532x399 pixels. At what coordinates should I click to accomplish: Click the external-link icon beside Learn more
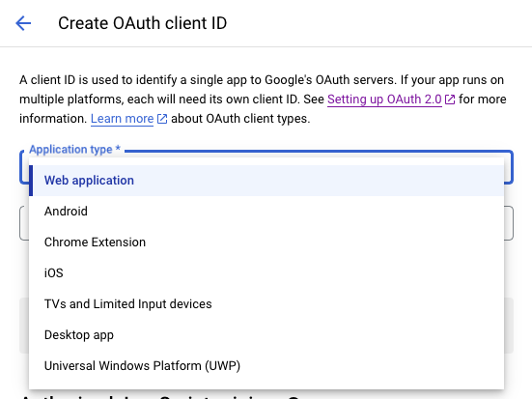162,119
